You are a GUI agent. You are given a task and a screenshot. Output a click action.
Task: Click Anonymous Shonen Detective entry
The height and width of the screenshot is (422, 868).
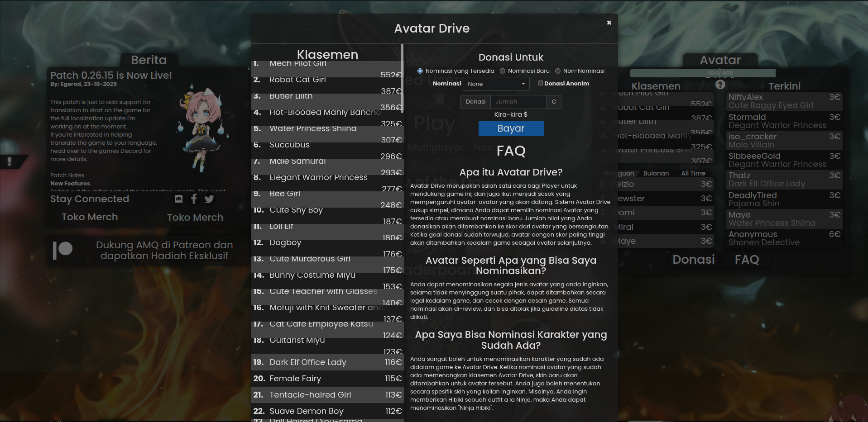(784, 238)
